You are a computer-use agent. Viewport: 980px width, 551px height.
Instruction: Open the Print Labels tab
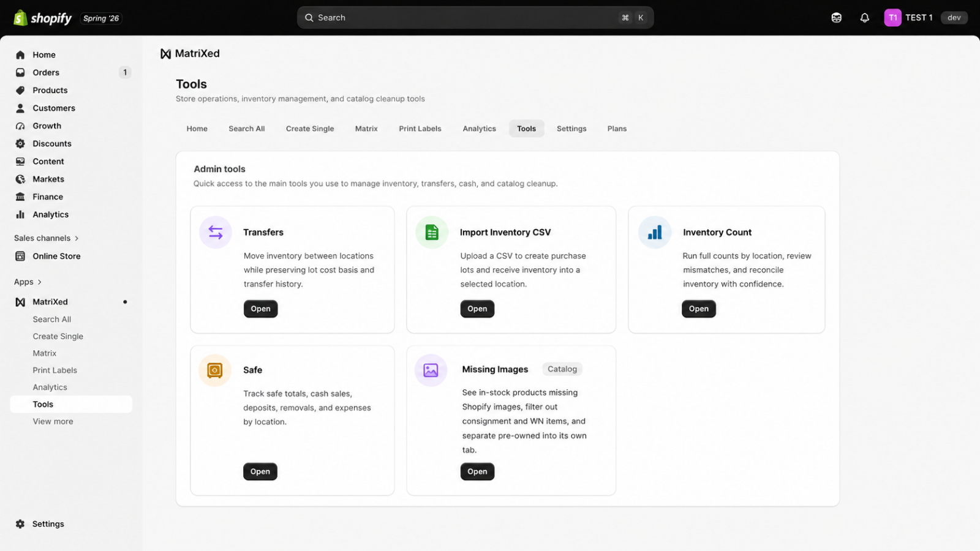tap(420, 129)
